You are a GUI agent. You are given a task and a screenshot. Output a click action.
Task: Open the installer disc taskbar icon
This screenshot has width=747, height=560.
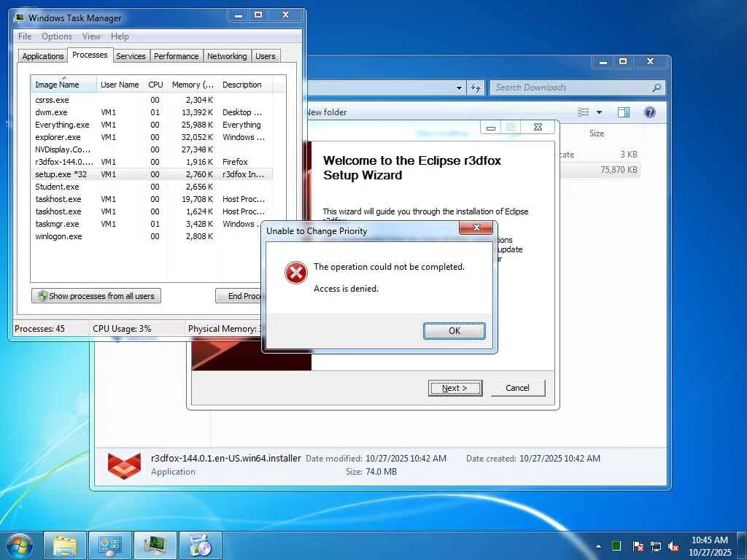[201, 545]
